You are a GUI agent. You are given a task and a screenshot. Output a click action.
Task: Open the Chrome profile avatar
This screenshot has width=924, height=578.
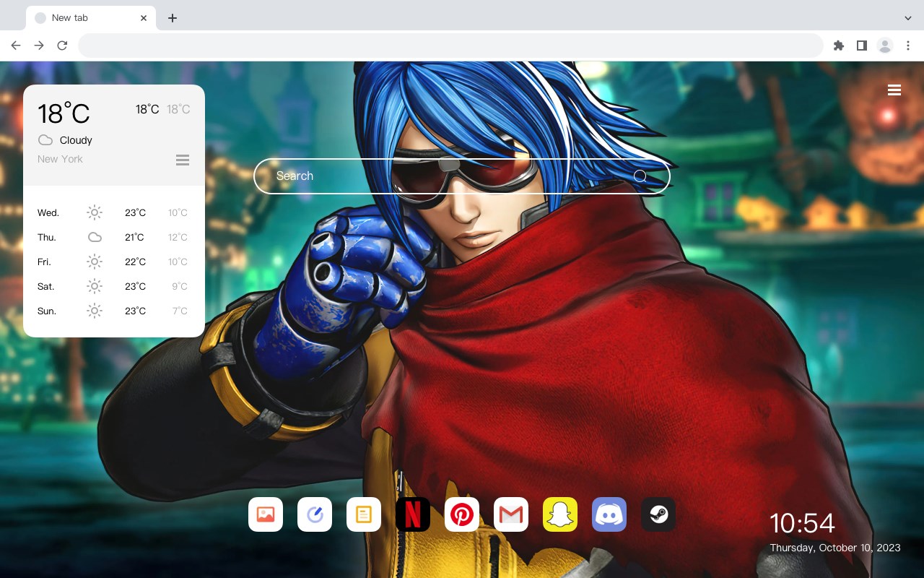tap(885, 46)
